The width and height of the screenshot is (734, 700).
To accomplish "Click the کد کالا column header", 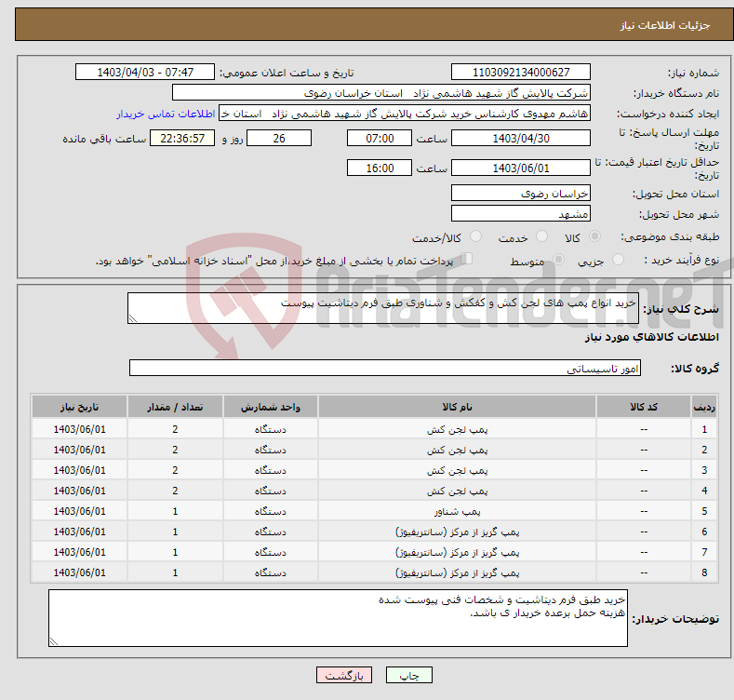I will (x=644, y=407).
